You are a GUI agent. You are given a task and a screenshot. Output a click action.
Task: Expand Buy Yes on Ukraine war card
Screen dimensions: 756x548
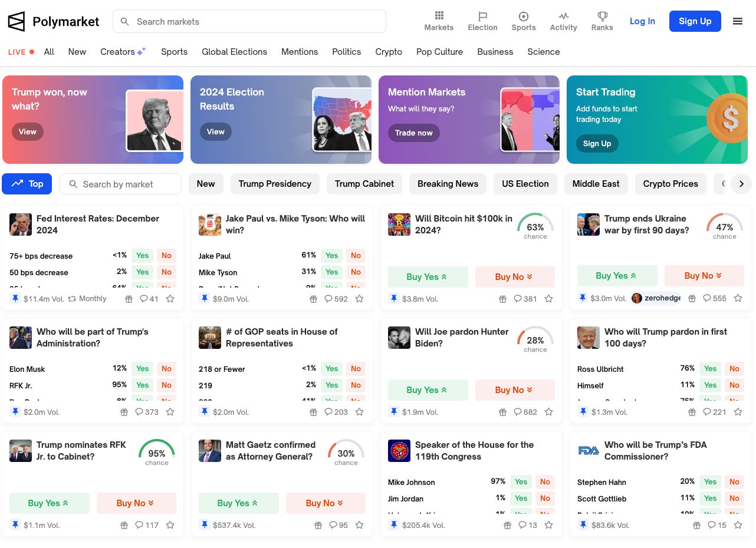(617, 276)
